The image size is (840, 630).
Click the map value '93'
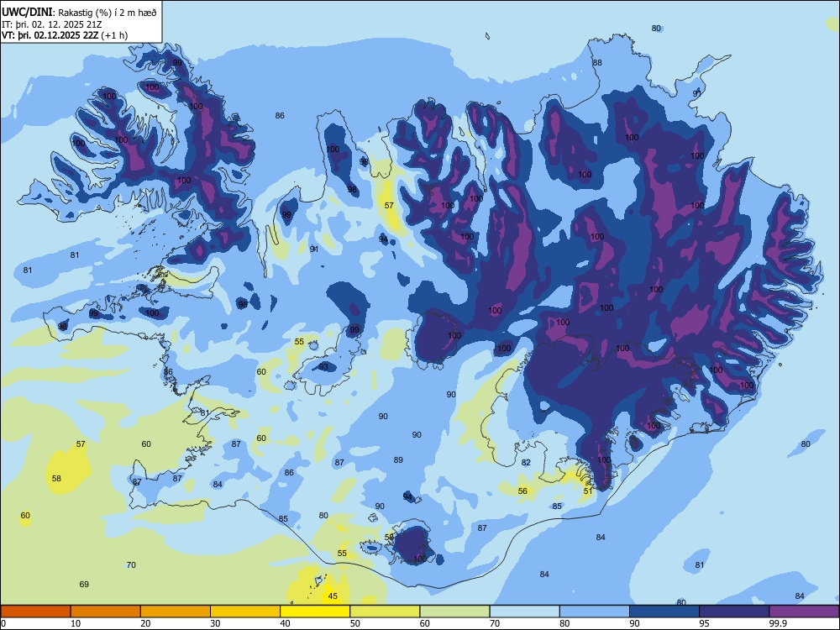click(x=323, y=366)
